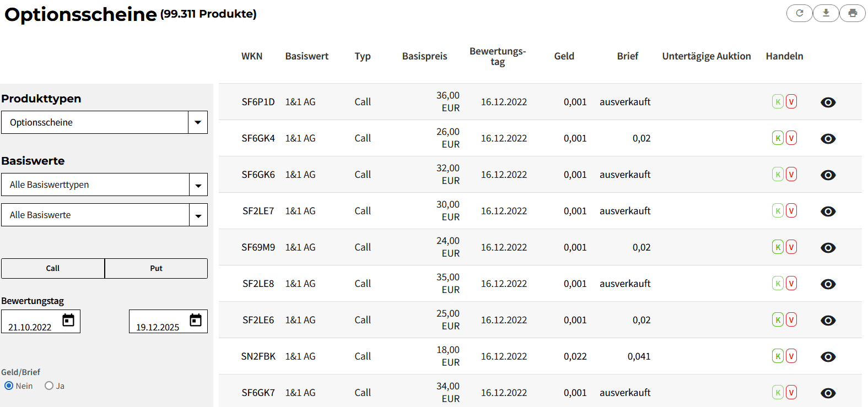Click red V sell icon for SF69M9
Image resolution: width=868 pixels, height=407 pixels.
tap(791, 247)
